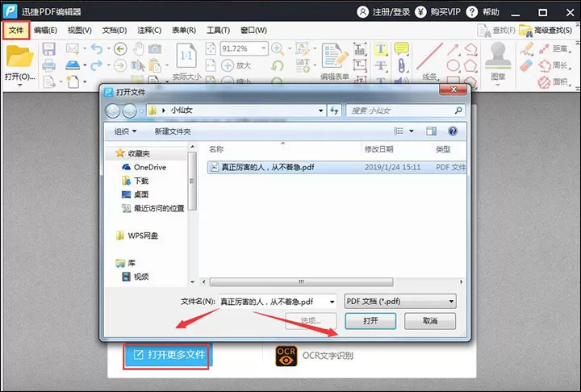581x392 pixels.
Task: Open the 组织 dropdown in the dialog
Action: click(125, 131)
